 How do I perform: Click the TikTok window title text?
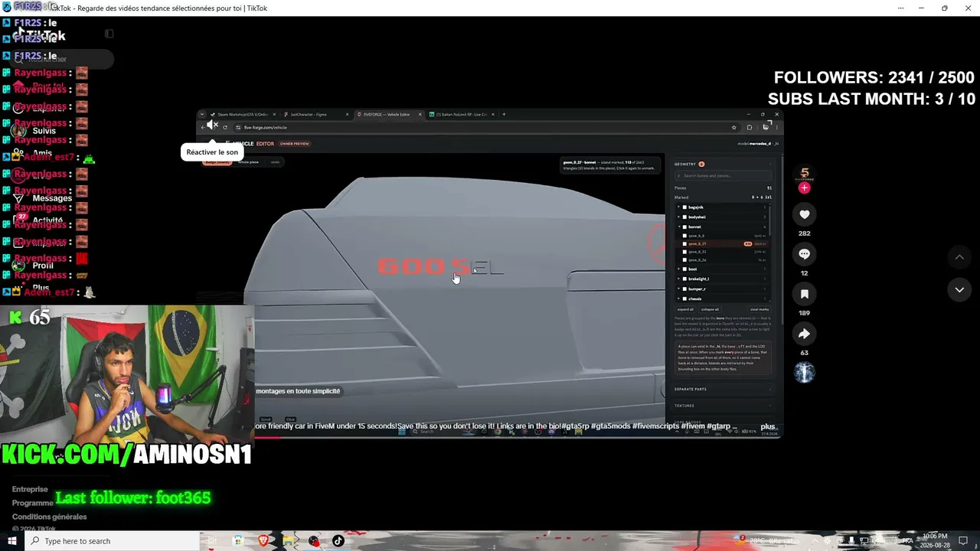[158, 8]
